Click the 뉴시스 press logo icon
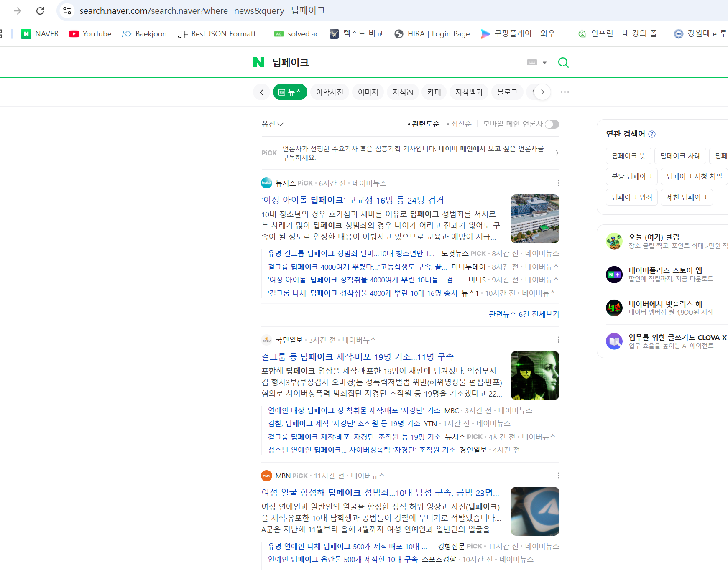This screenshot has height=570, width=728. [266, 183]
